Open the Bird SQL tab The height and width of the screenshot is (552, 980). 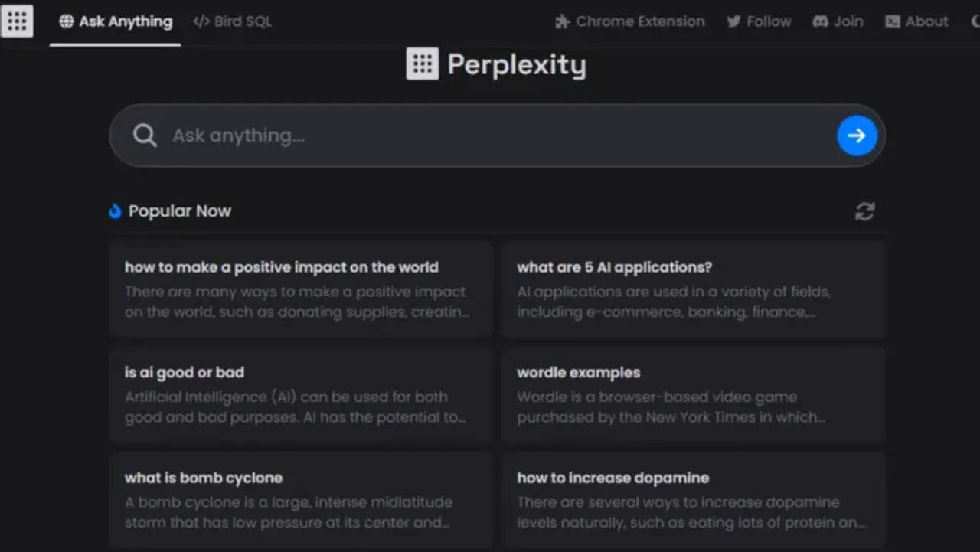tap(233, 21)
